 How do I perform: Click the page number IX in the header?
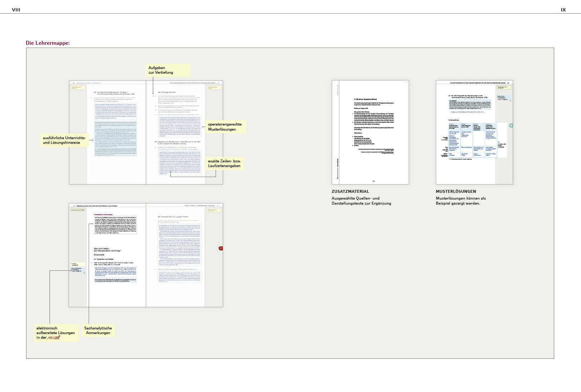[x=563, y=10]
